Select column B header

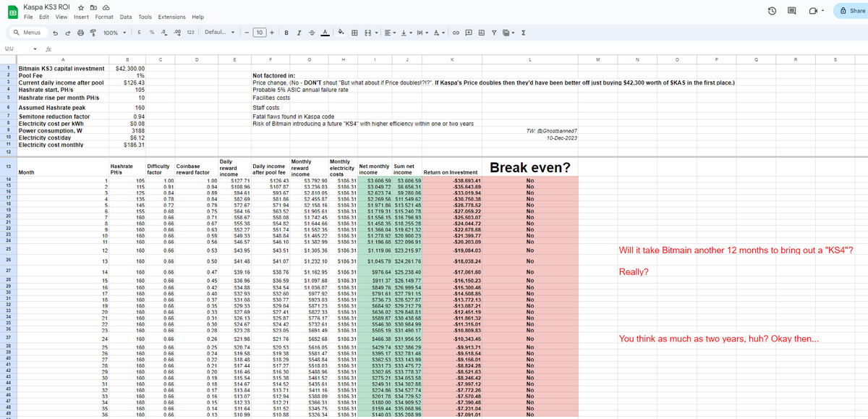click(127, 60)
